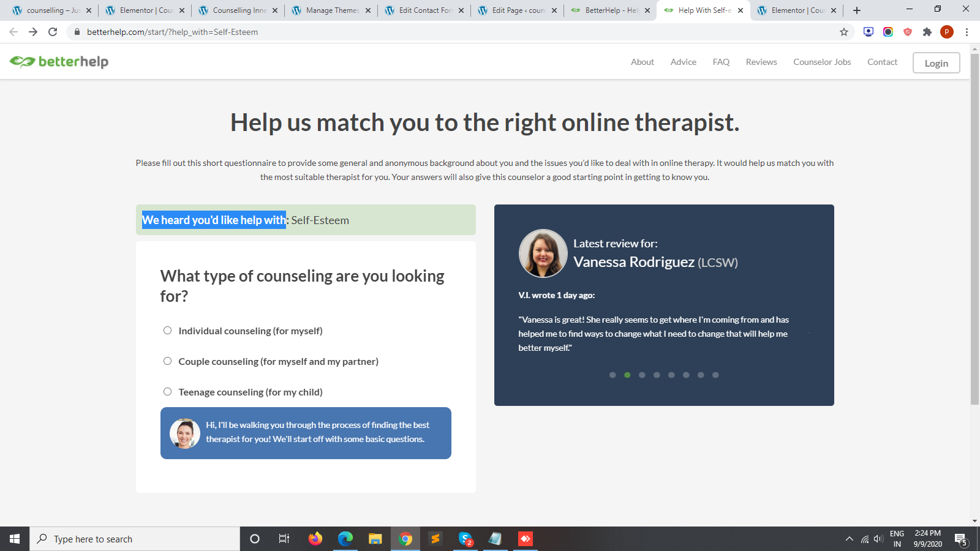Viewport: 980px width, 551px height.
Task: Click the screen recorder extension icon
Action: pos(869,32)
